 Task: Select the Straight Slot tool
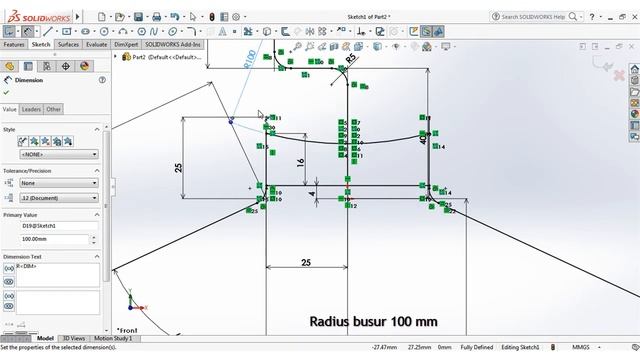point(85,31)
